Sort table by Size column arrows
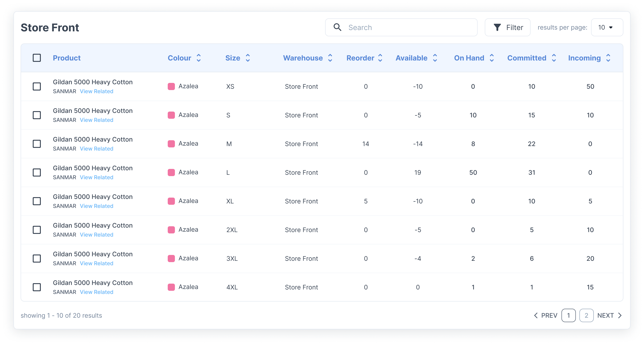 pos(248,58)
